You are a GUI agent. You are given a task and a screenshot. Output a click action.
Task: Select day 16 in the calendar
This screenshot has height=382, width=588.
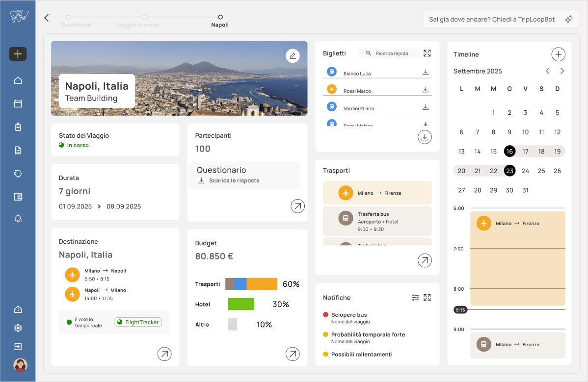(x=509, y=152)
